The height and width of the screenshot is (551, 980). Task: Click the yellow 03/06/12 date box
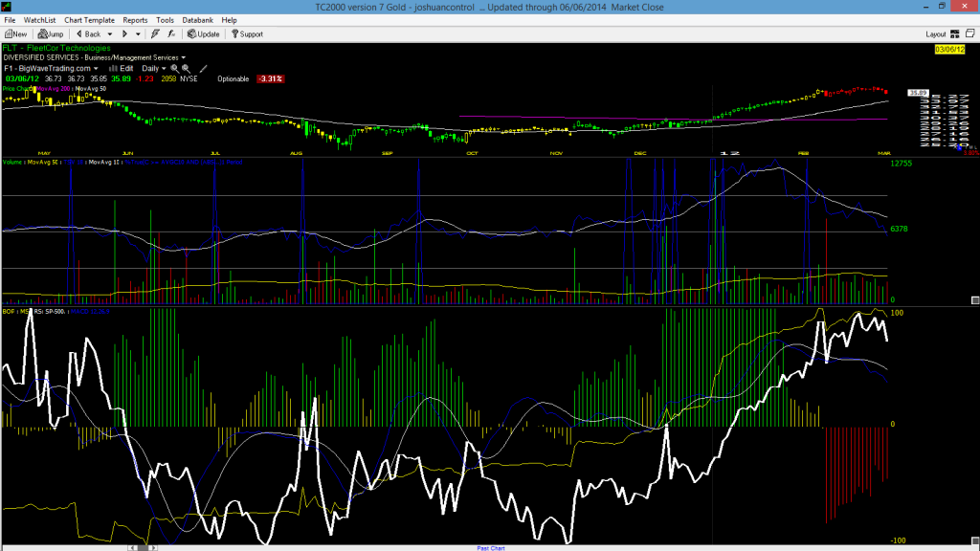click(x=949, y=50)
